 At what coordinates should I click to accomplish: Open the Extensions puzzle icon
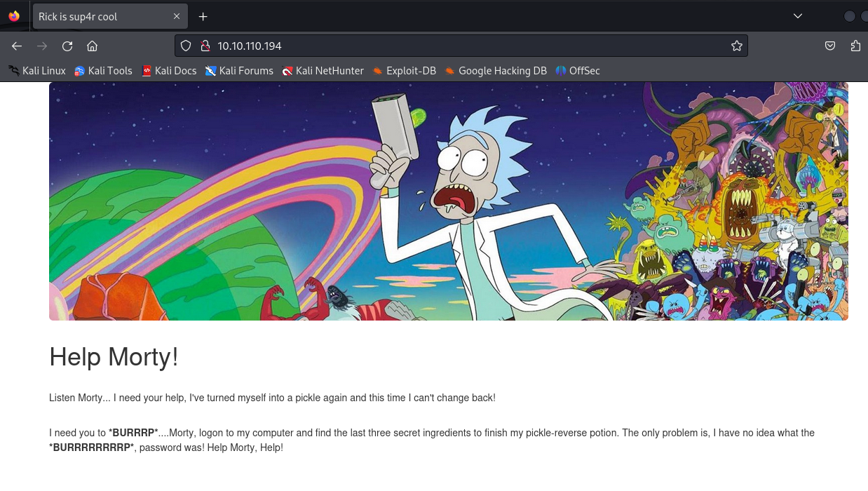pos(855,46)
